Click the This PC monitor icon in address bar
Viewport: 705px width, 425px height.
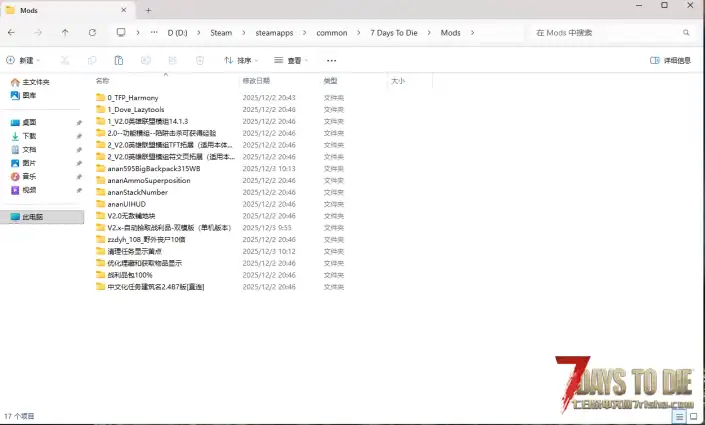[x=121, y=32]
